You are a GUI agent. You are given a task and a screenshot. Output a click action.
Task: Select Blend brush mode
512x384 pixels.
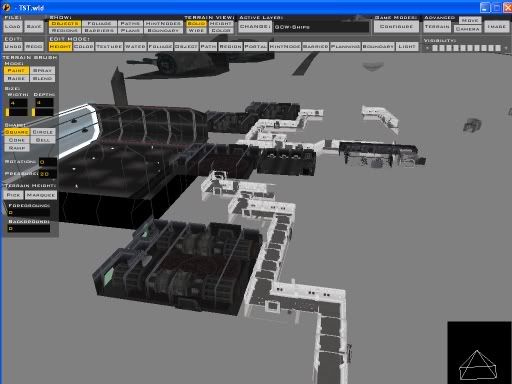[43, 78]
